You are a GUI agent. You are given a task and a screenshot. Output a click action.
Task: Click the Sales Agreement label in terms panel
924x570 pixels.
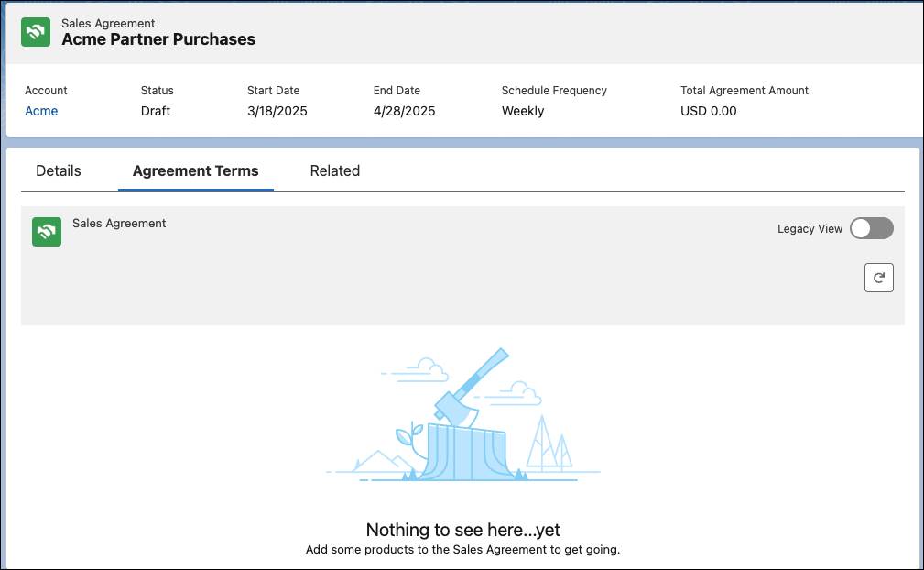point(119,224)
